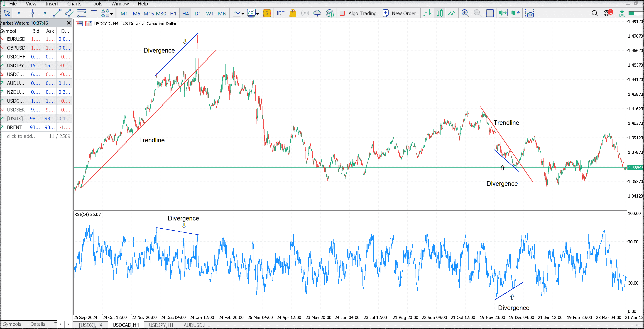Click the signal-with-plus icon before Algo Trading
Viewport: 644px width, 329px height.
[330, 13]
